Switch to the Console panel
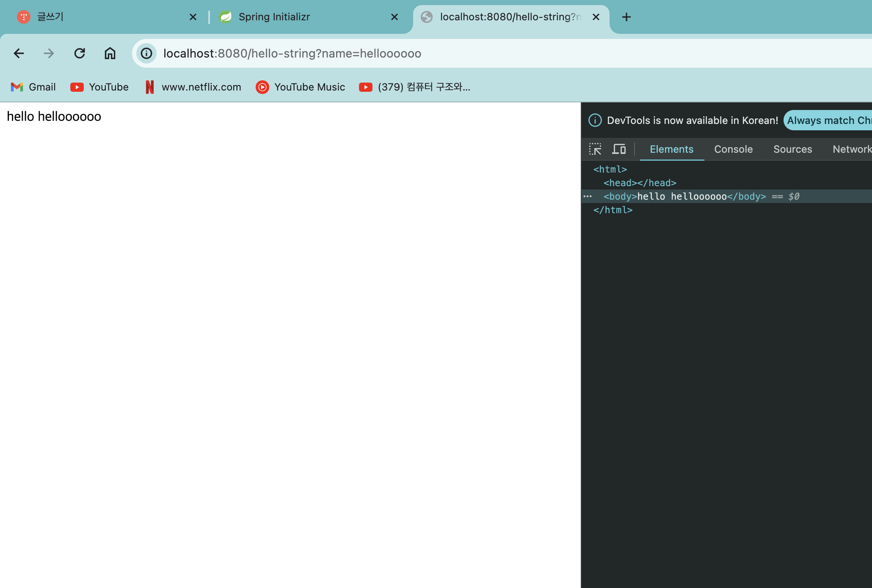The image size is (872, 588). point(733,149)
